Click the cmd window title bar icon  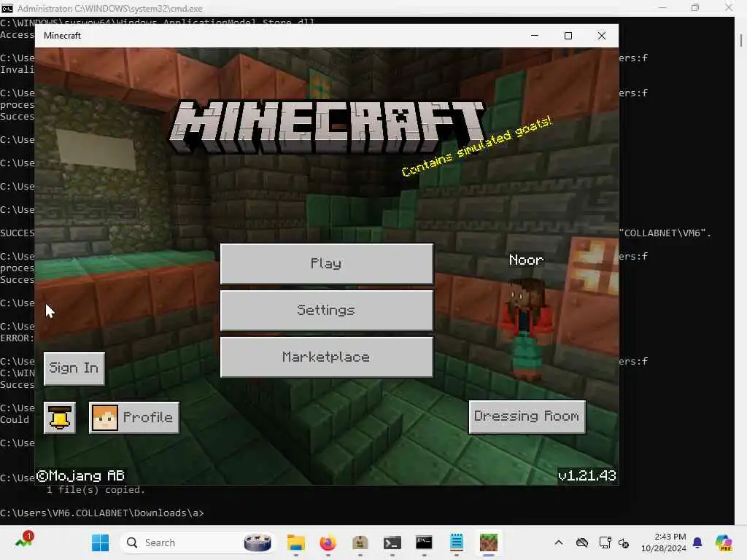(x=7, y=8)
